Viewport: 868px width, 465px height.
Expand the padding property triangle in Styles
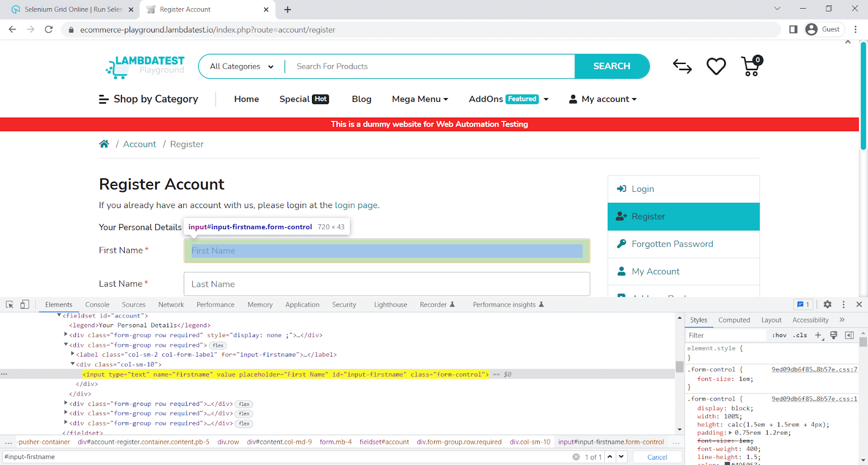tap(730, 432)
